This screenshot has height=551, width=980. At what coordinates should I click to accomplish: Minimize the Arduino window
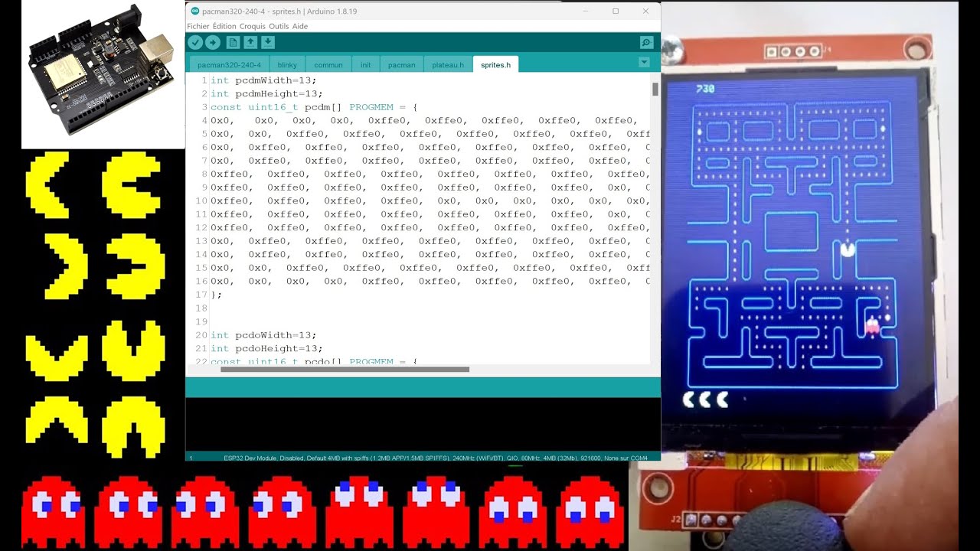point(585,11)
